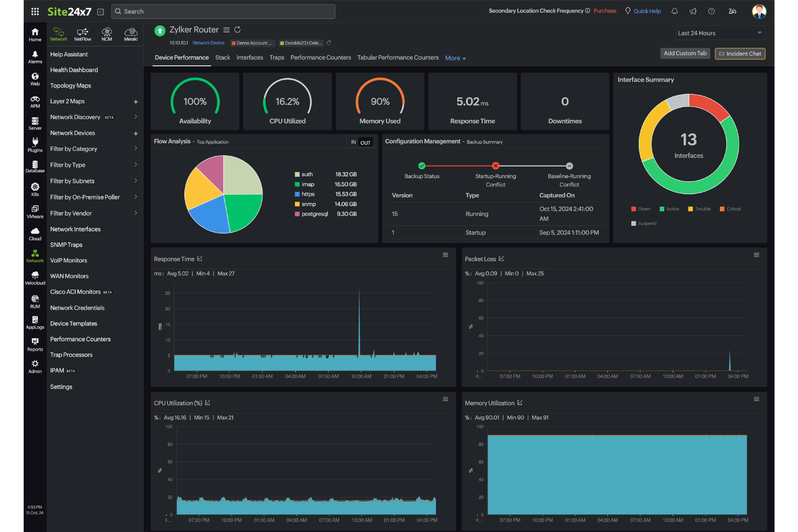Open the NetFlow module icon
The image size is (798, 532).
(82, 34)
